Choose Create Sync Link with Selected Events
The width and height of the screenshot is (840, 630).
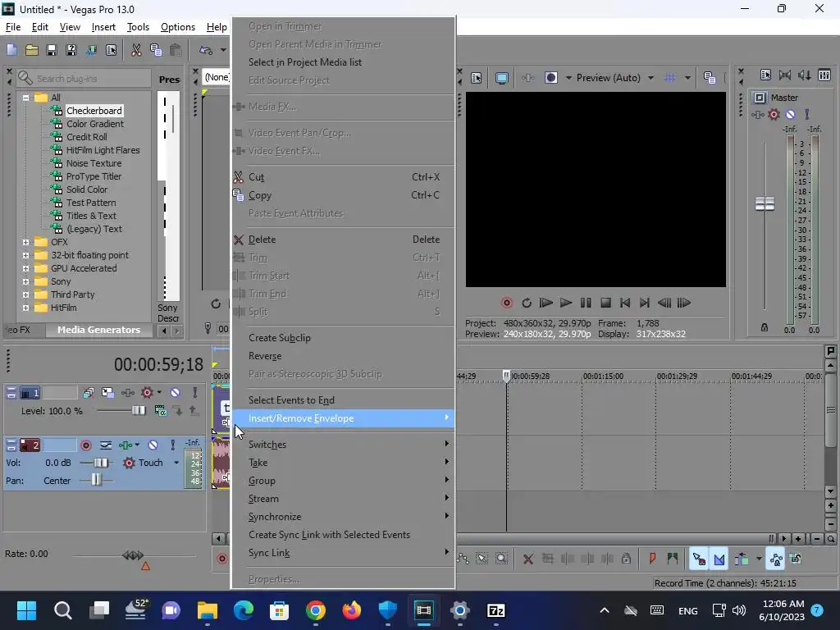[344, 535]
